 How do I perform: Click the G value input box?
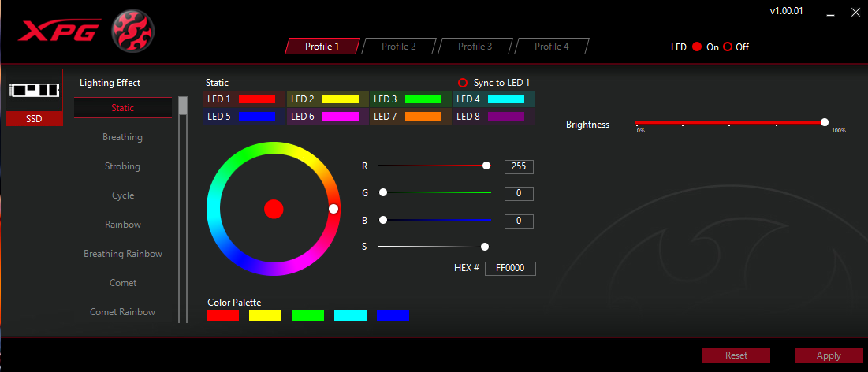click(x=519, y=193)
